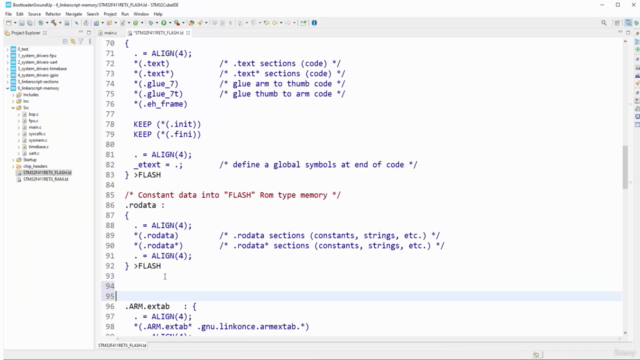Select STM32F411RETX_RAM.ld in the tree
Image resolution: width=640 pixels, height=360 pixels.
tap(45, 179)
